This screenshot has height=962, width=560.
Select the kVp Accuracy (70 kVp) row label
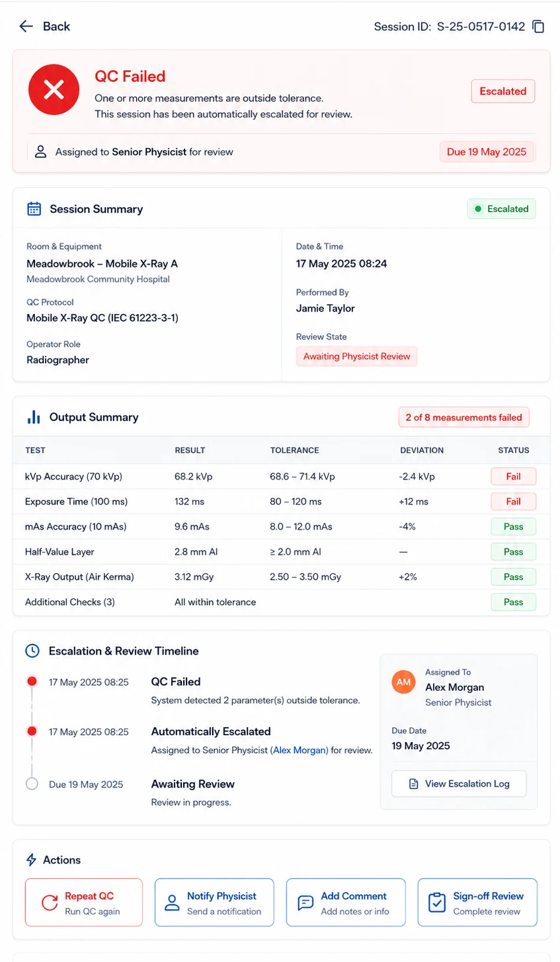[x=73, y=476]
